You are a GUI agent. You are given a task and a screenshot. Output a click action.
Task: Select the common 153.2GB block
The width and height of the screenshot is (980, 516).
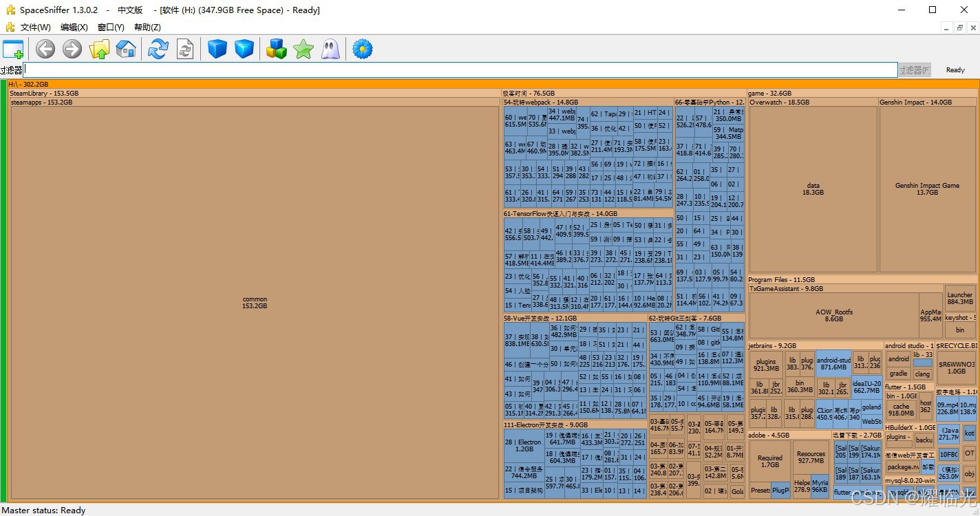pyautogui.click(x=255, y=303)
